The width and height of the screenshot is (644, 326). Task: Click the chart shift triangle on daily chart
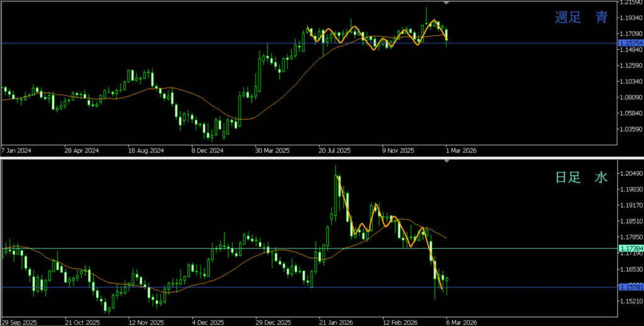click(447, 162)
